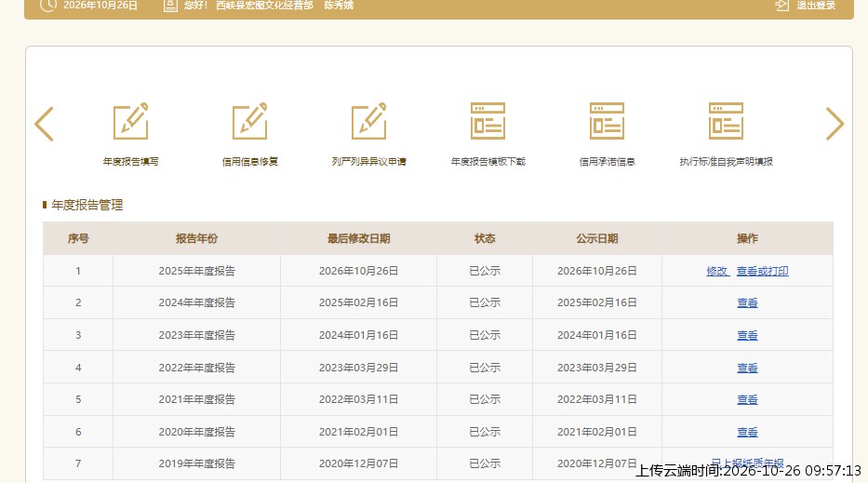
Task: Click the 2024年年度报告 cell
Action: [196, 302]
